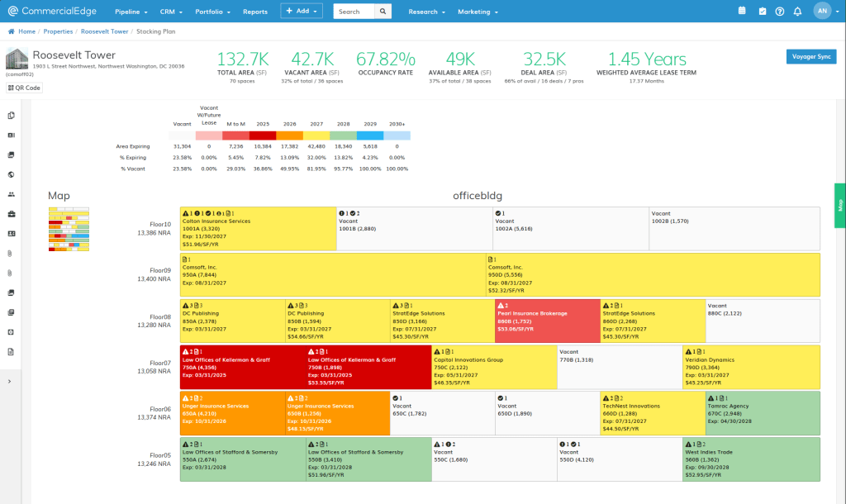Click the QR Code button
Image resolution: width=846 pixels, height=504 pixels.
[24, 88]
